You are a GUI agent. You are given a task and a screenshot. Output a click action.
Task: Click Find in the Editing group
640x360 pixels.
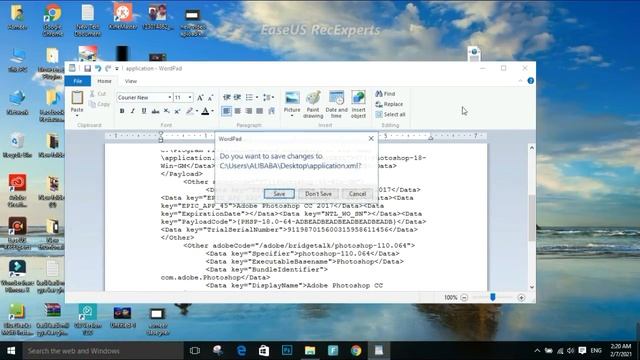coord(385,94)
